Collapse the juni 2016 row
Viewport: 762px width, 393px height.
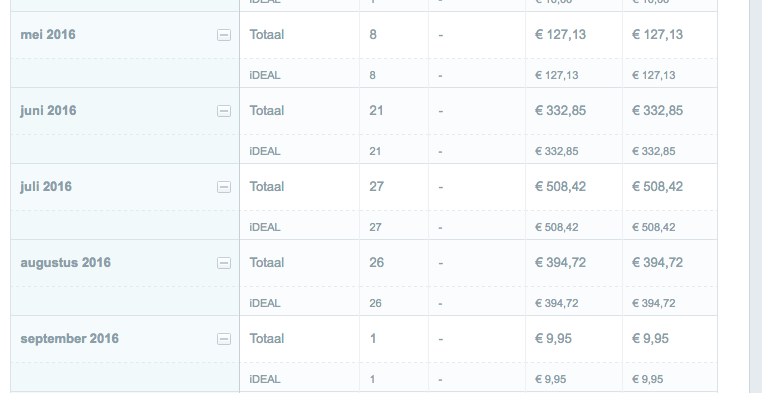click(x=224, y=111)
